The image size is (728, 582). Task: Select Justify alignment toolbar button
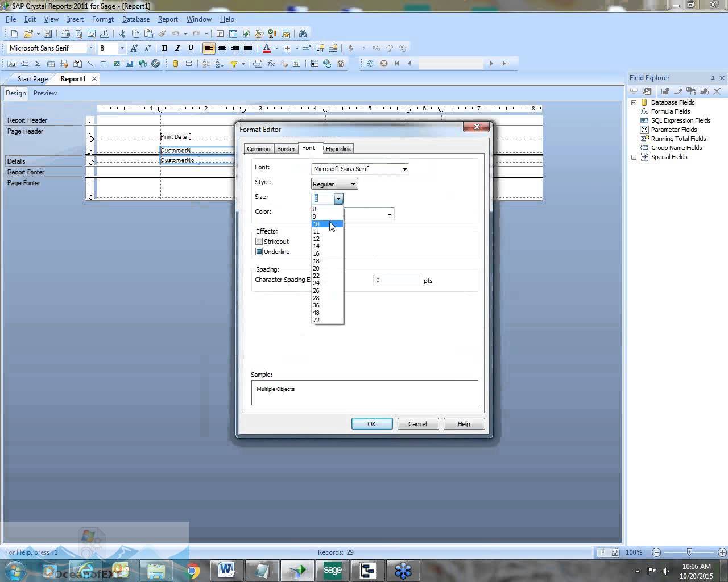[248, 48]
